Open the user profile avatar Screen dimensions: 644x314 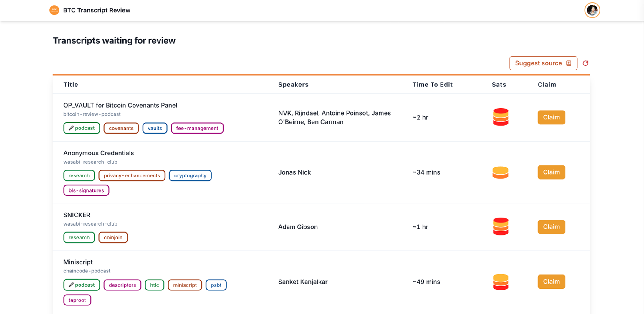[x=592, y=10]
